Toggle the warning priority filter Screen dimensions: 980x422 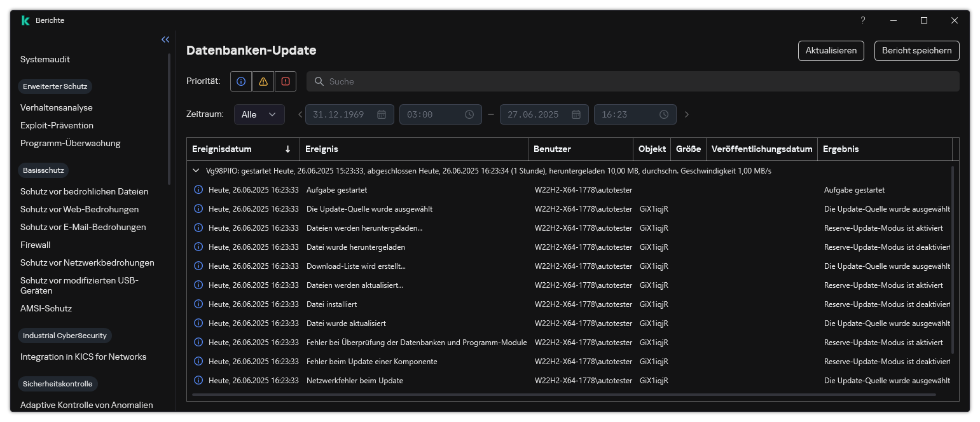(263, 81)
